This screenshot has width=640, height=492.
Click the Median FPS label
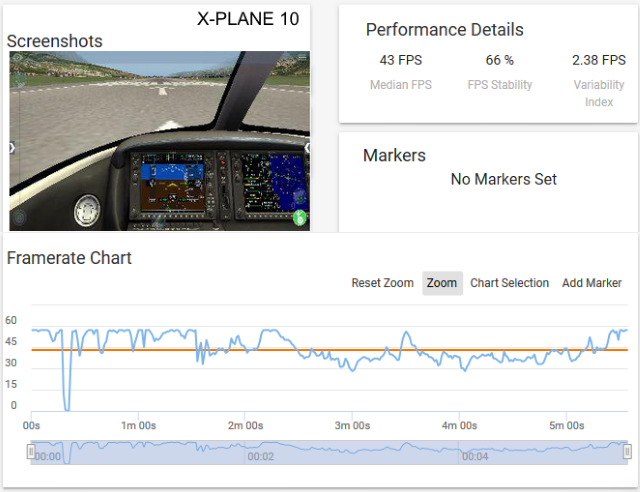pyautogui.click(x=401, y=85)
